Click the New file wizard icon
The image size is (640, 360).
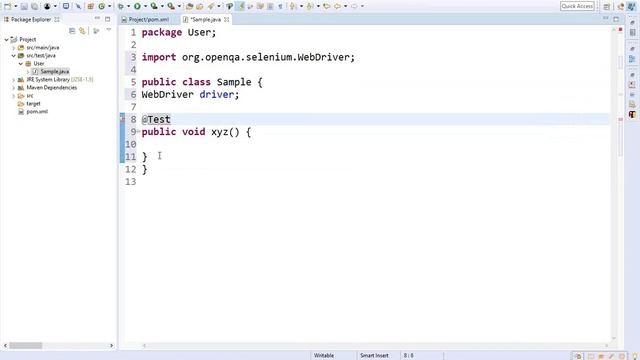pos(7,6)
